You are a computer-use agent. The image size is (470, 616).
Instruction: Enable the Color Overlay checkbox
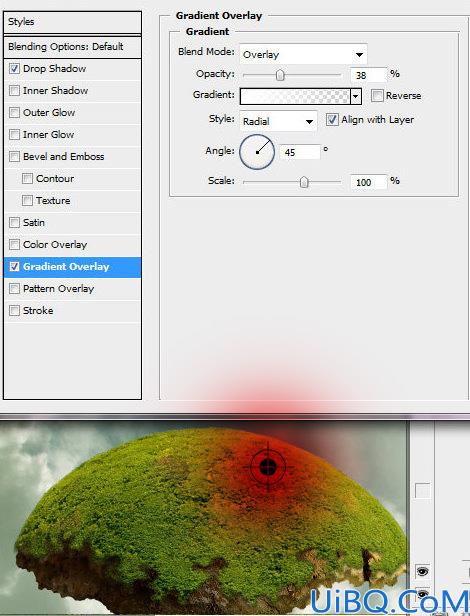pos(14,245)
